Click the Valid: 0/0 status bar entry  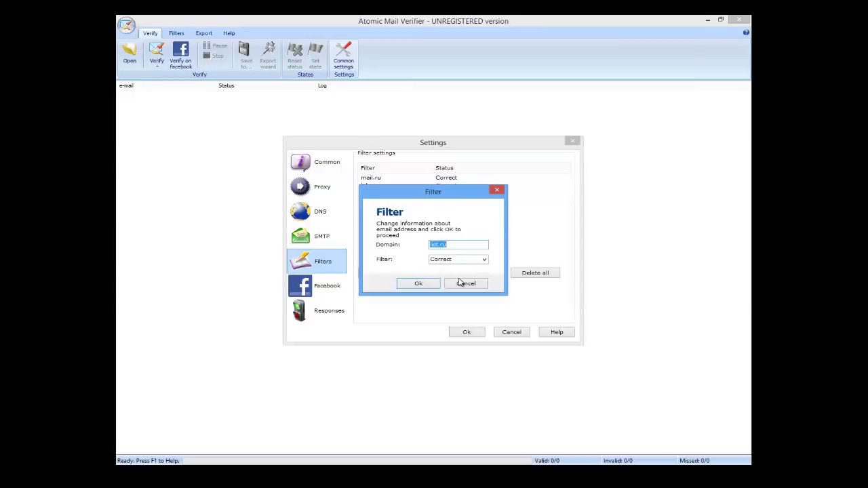click(547, 461)
